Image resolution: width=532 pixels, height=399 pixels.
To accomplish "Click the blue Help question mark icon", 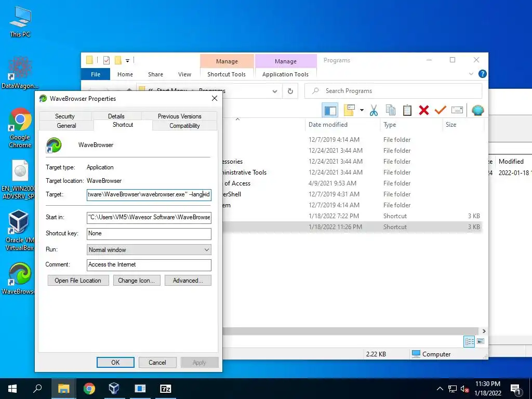I will click(x=482, y=74).
